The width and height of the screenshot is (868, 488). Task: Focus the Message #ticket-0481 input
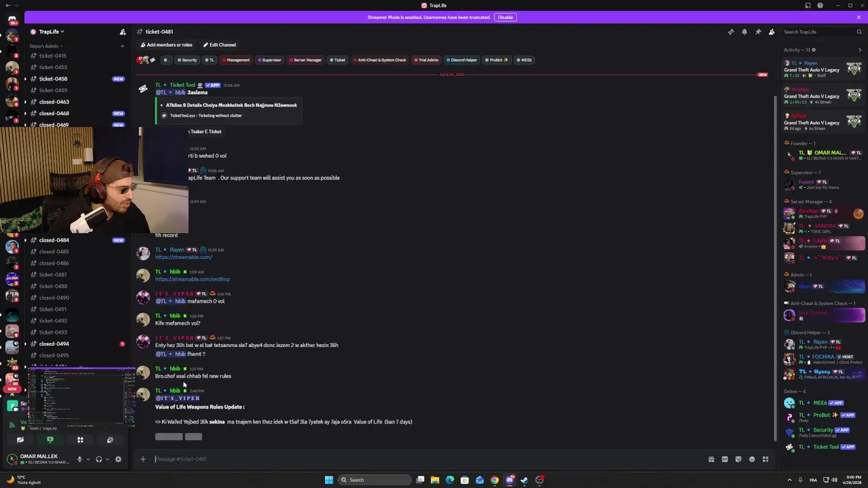pyautogui.click(x=427, y=459)
